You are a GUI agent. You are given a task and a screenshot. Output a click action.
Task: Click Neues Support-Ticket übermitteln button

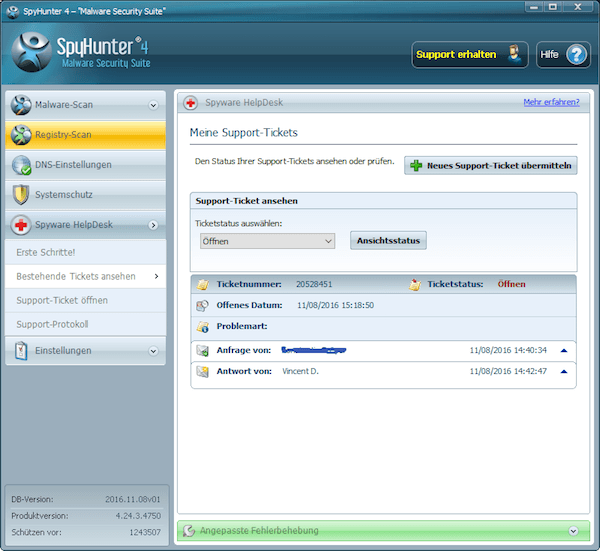pos(491,165)
